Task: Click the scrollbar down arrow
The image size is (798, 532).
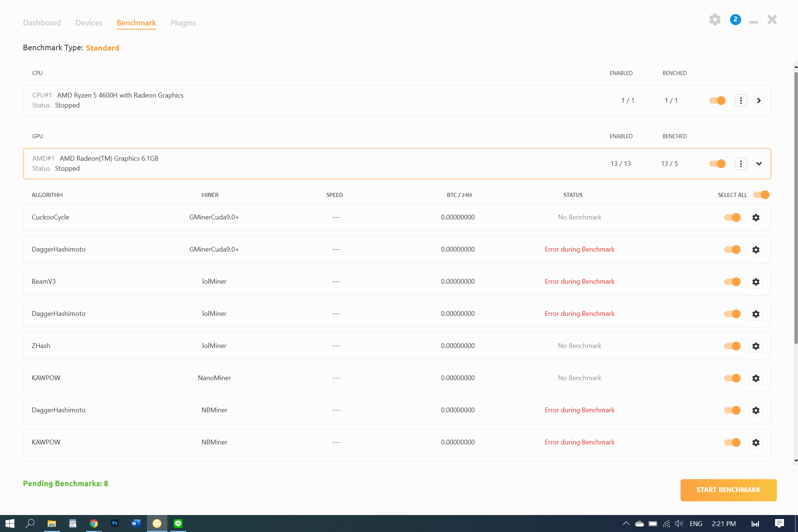Action: pos(796,461)
